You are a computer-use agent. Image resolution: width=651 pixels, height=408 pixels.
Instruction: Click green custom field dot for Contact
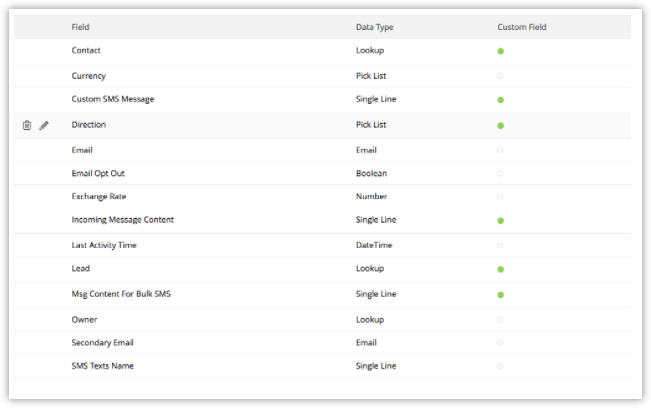click(x=501, y=51)
